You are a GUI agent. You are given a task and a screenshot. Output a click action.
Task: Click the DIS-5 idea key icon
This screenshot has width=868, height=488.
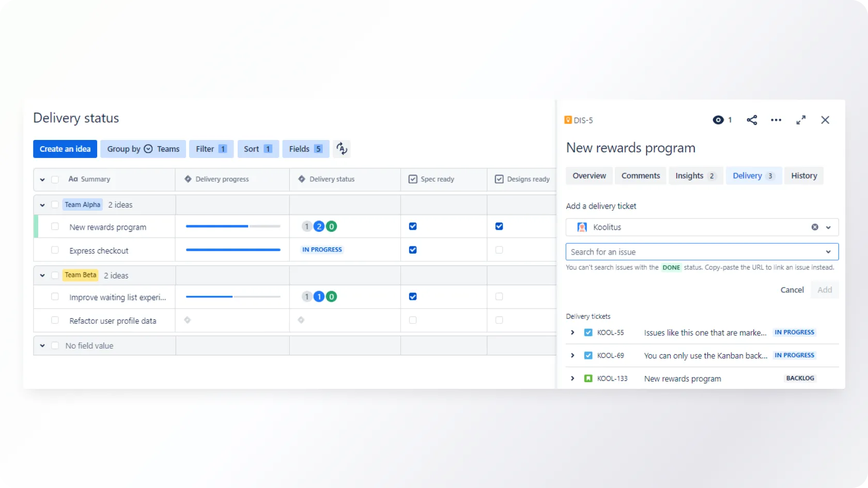pos(568,120)
